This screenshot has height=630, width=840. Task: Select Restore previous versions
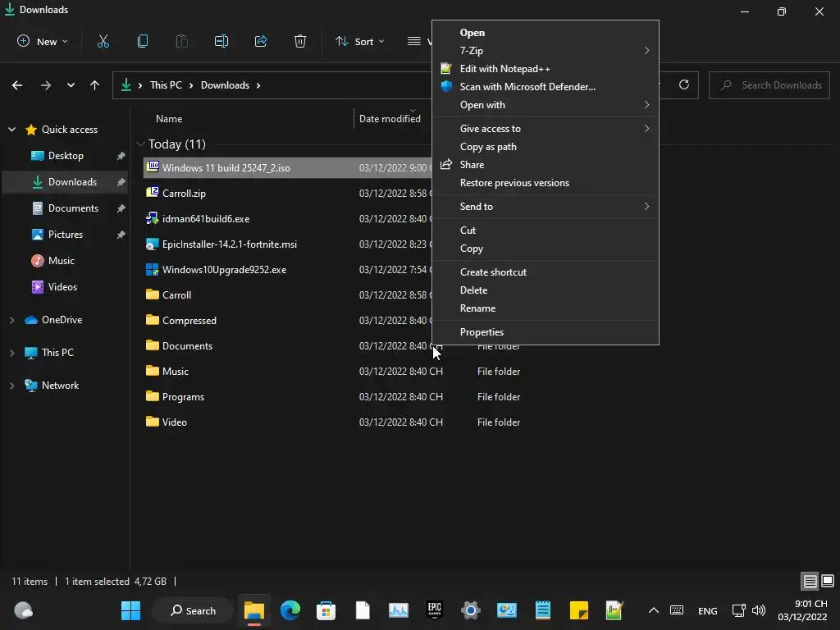point(546,183)
